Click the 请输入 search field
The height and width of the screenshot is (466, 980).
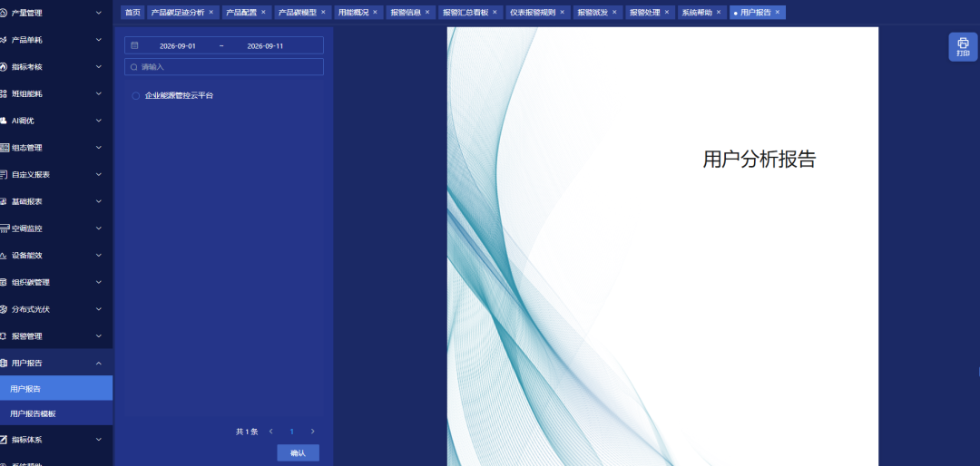[224, 67]
